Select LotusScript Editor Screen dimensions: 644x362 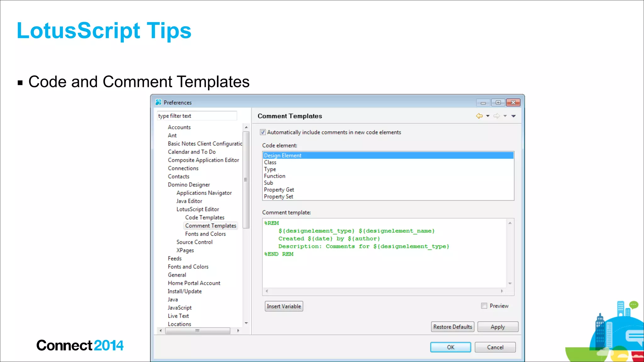point(198,209)
